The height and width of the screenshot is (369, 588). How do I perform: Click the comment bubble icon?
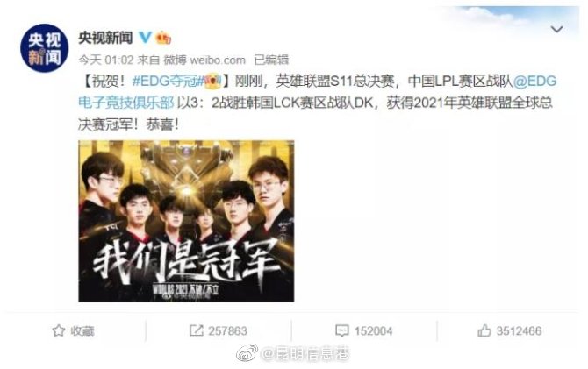tap(342, 330)
